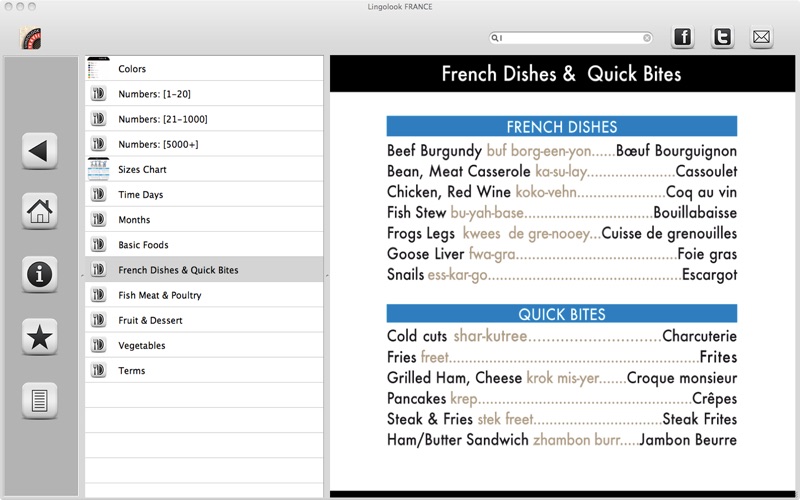
Task: Click inside the search field
Action: (x=570, y=38)
